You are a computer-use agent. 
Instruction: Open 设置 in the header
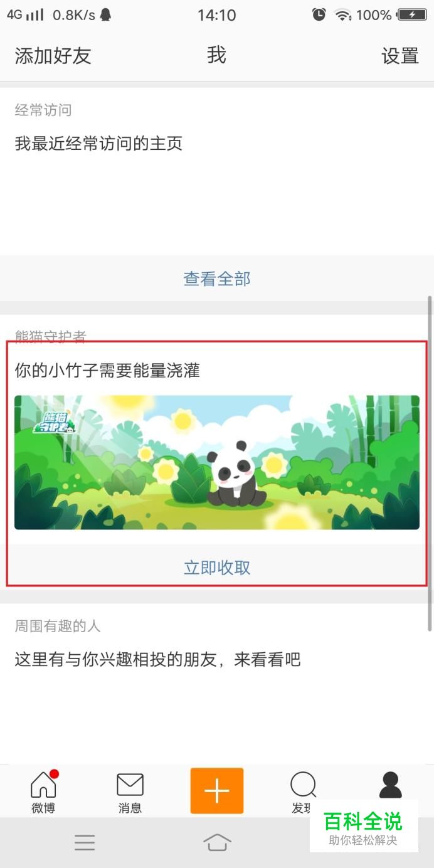click(400, 56)
